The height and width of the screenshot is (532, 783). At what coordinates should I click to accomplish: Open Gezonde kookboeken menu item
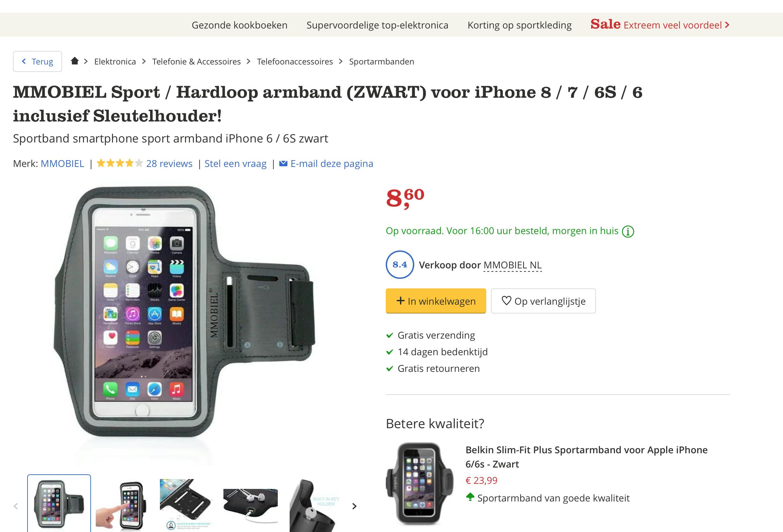point(239,25)
